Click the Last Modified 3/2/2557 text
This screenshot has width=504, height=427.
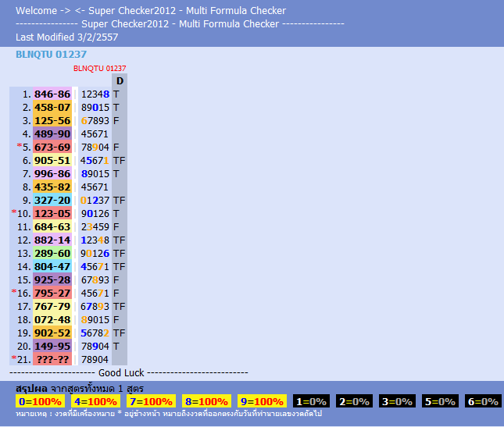[x=67, y=37]
